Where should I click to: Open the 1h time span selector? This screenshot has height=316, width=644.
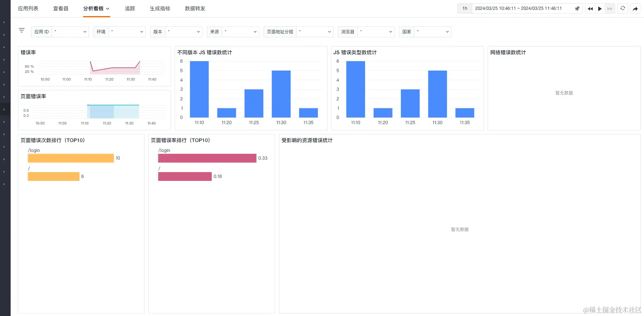(465, 8)
